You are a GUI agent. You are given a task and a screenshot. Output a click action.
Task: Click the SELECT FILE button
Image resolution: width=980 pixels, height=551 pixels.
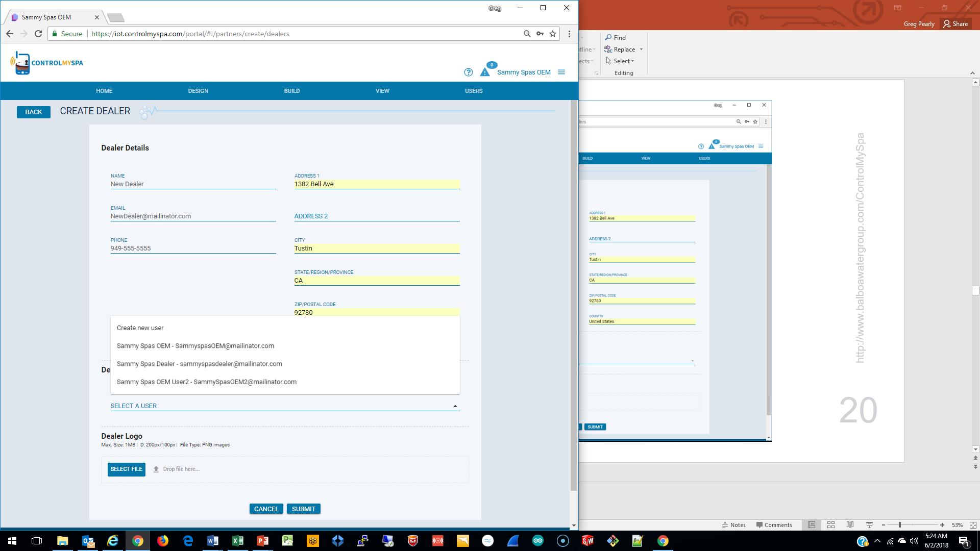(126, 469)
